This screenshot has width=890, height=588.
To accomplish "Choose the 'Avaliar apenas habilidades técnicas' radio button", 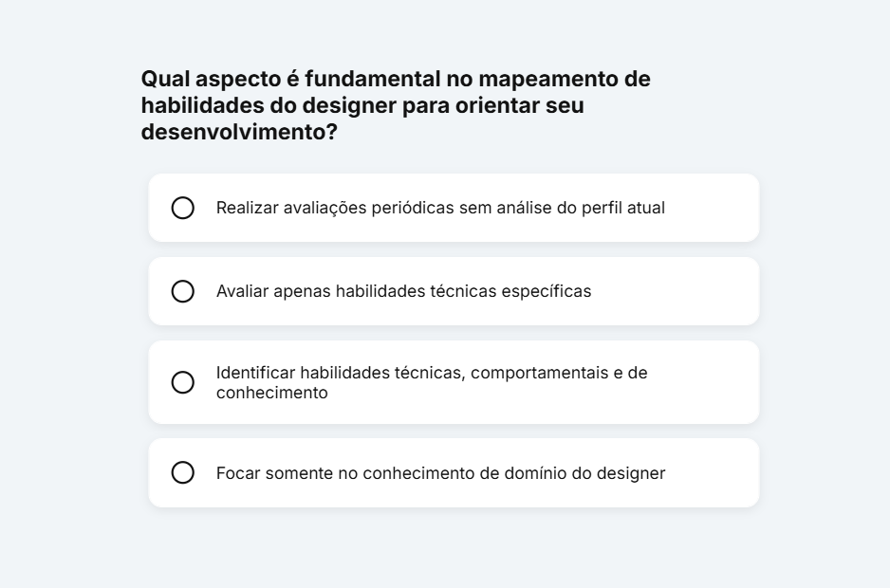I will (x=183, y=291).
